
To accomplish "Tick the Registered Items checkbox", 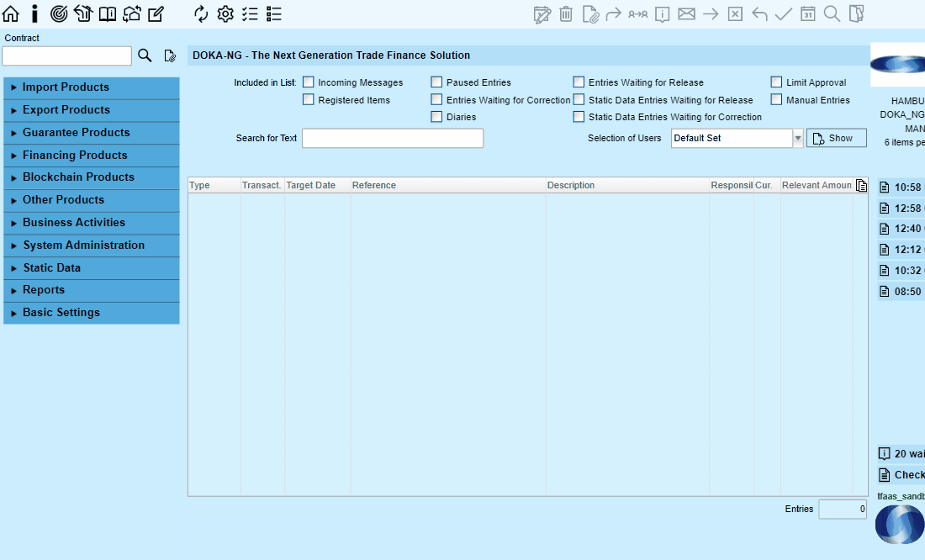I will click(x=308, y=100).
